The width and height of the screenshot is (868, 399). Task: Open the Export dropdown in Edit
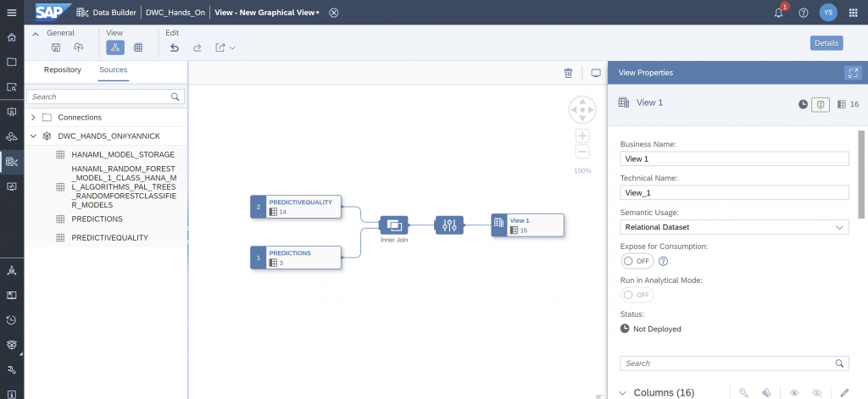225,47
